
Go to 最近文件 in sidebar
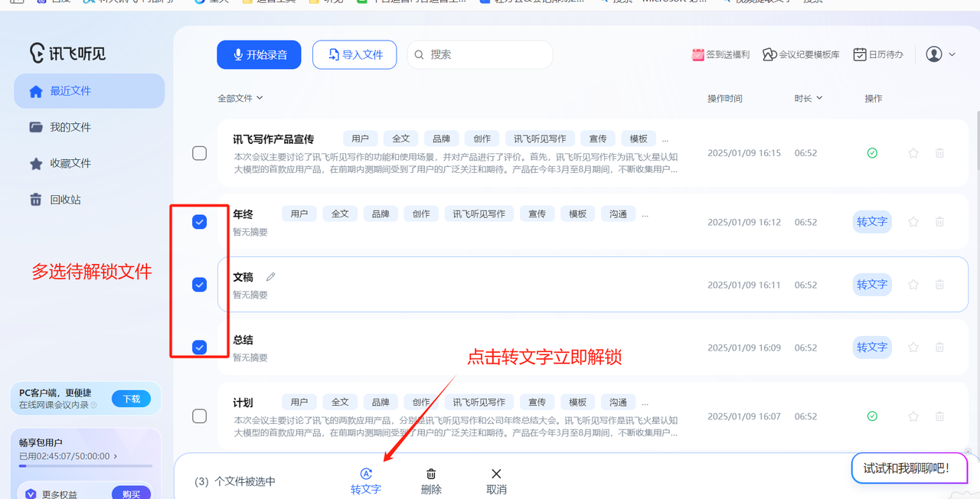[x=89, y=91]
